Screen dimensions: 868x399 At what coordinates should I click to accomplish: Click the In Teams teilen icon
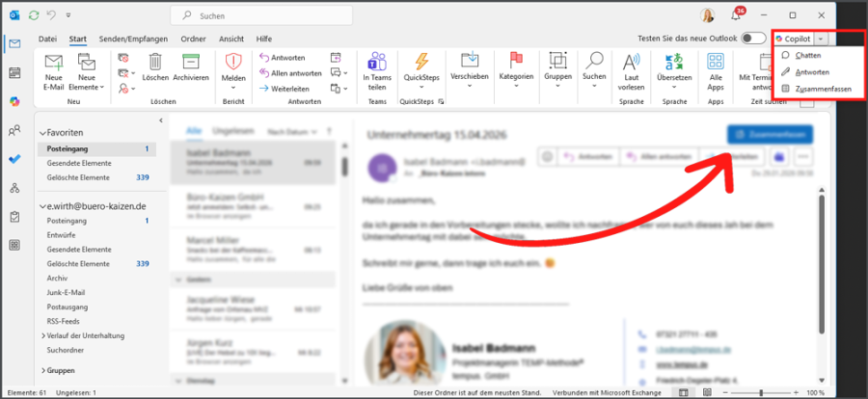pyautogui.click(x=376, y=62)
